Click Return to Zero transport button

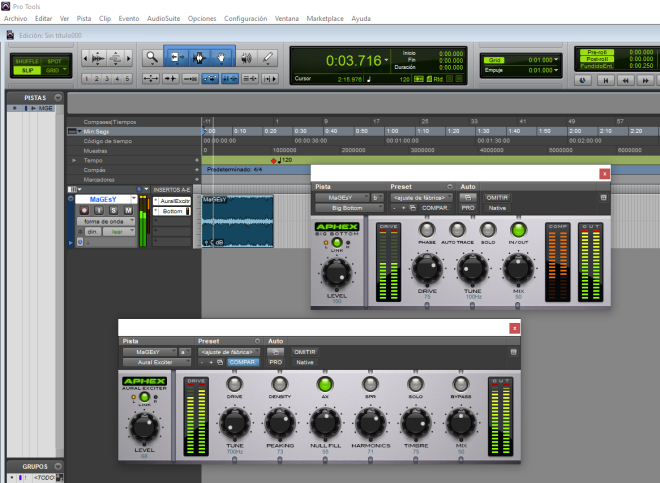click(x=606, y=80)
